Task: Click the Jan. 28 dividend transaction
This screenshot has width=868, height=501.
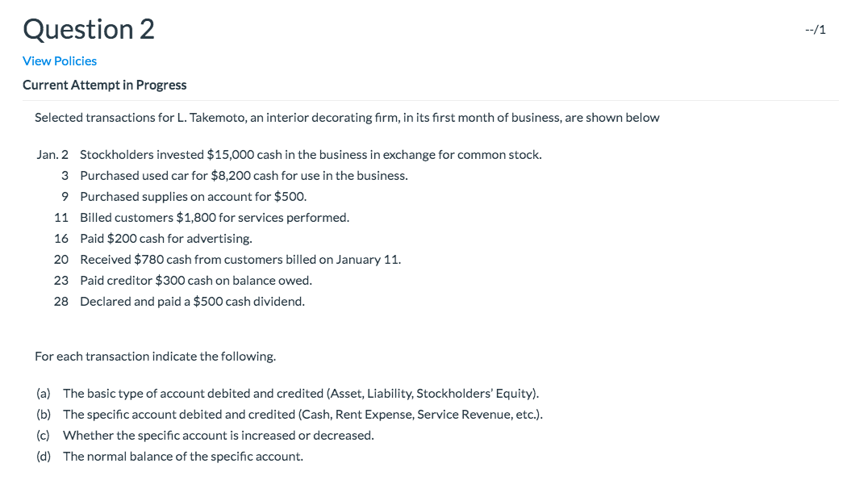Action: pos(192,301)
